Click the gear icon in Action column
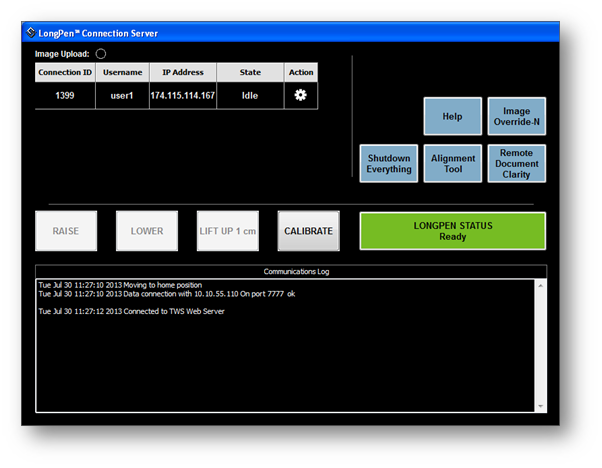Image resolution: width=602 pixels, height=468 pixels. 300,95
